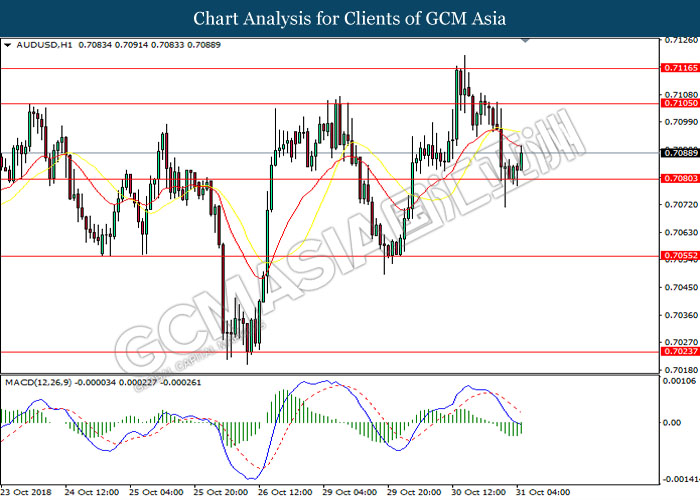The width and height of the screenshot is (700, 500).
Task: Click the 0.70360 price scale value
Action: point(681,315)
